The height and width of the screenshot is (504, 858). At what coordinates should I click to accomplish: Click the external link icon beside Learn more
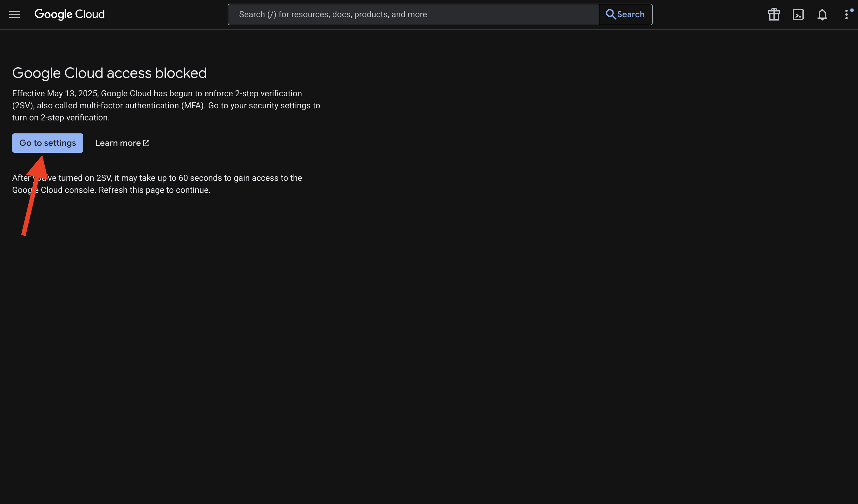[x=146, y=143]
